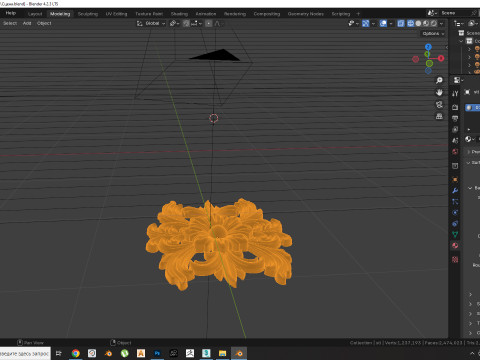Open the overlays settings dropdown arrow
Viewport: 480px width, 360px height.
[x=390, y=23]
